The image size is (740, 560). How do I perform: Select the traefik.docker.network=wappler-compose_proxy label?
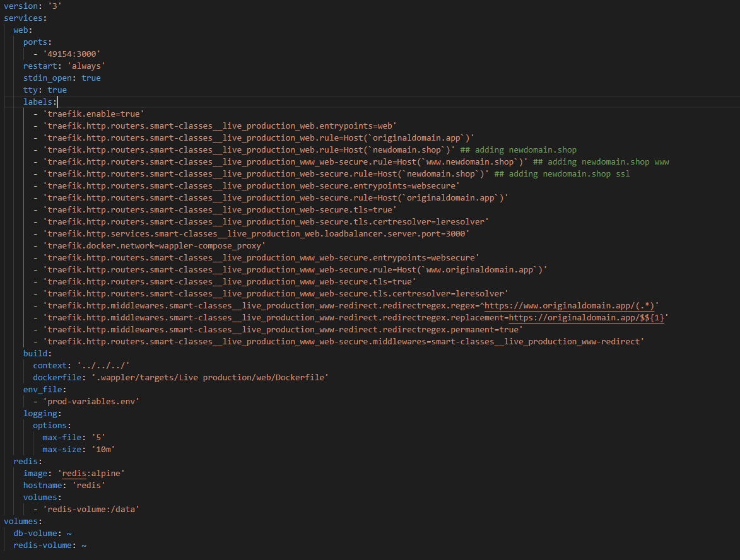(x=155, y=246)
